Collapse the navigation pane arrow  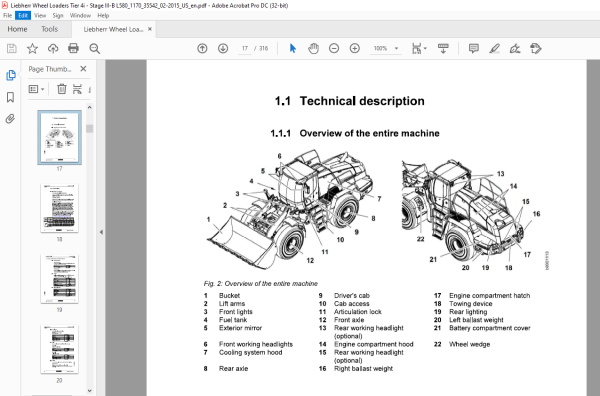[x=101, y=232]
